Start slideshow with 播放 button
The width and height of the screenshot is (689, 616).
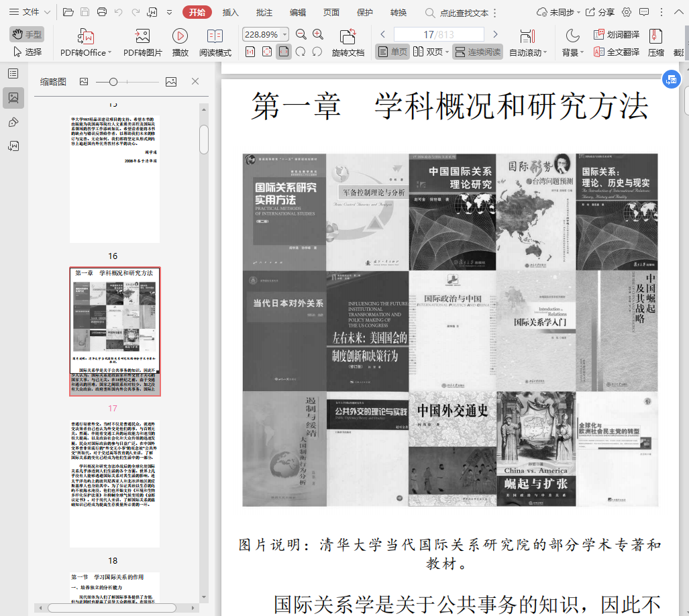pyautogui.click(x=180, y=38)
